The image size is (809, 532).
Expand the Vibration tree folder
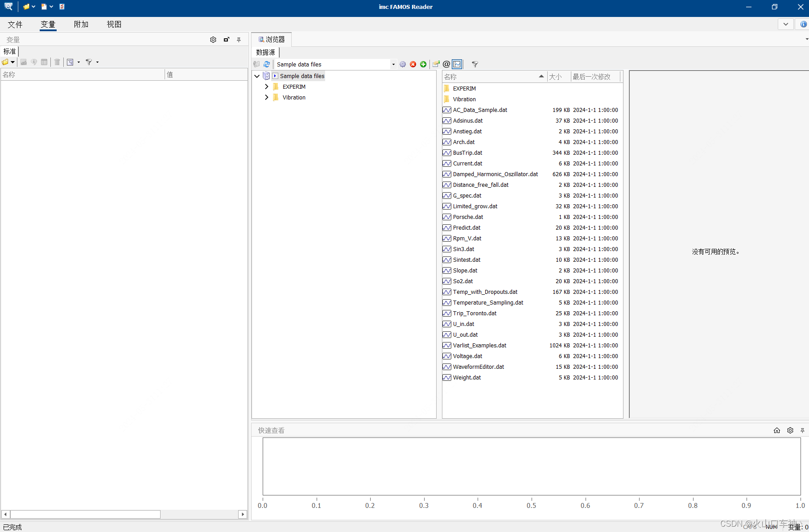267,98
